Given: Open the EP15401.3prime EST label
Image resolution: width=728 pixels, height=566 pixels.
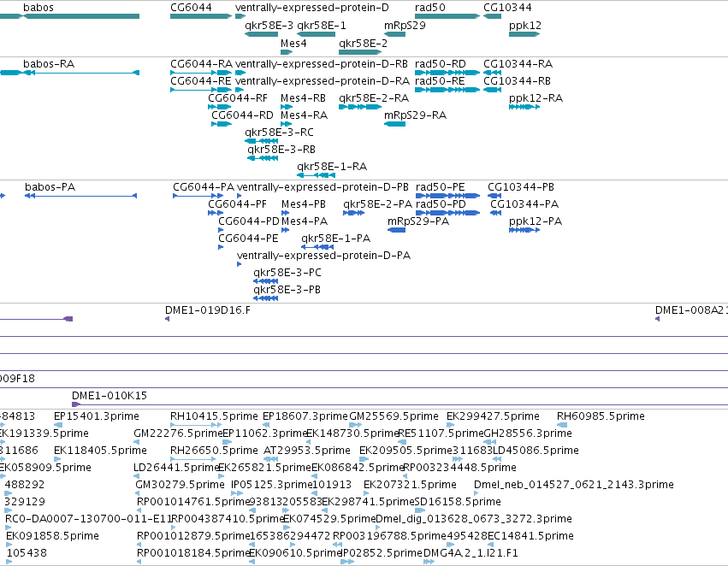Looking at the screenshot, I should tap(97, 416).
